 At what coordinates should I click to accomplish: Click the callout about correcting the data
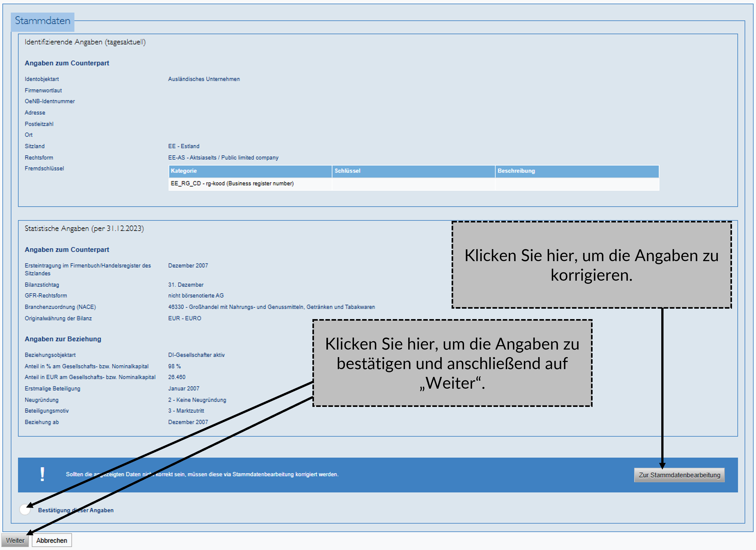[591, 265]
